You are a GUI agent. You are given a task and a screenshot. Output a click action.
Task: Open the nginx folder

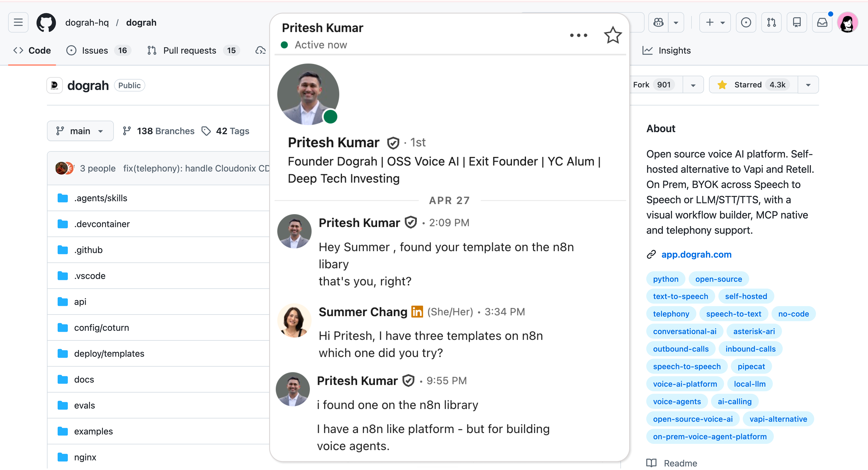(x=85, y=458)
